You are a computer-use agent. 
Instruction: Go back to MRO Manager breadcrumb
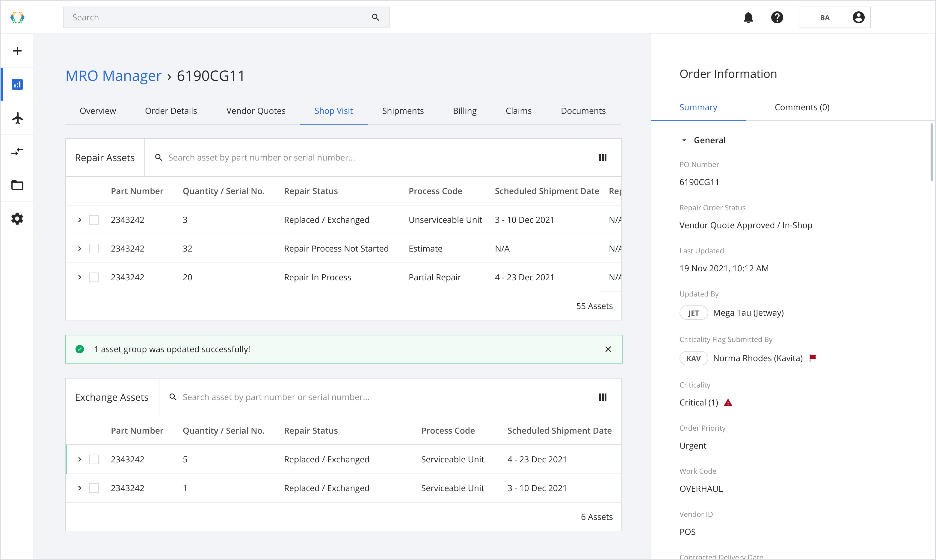(x=113, y=76)
